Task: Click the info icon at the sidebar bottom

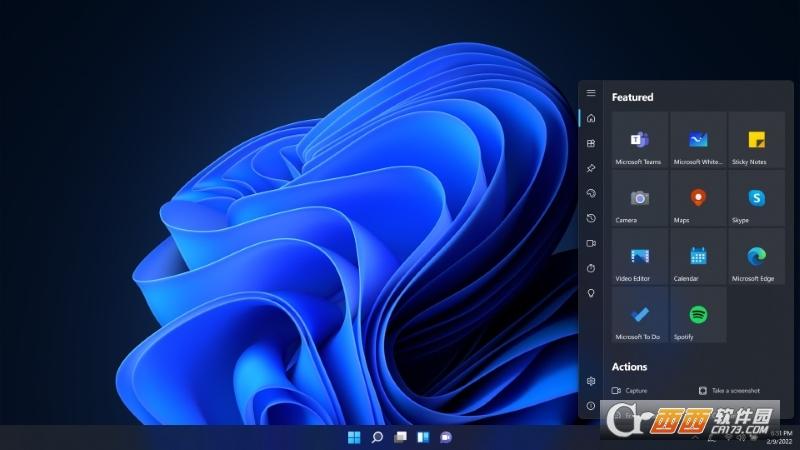Action: pyautogui.click(x=591, y=406)
